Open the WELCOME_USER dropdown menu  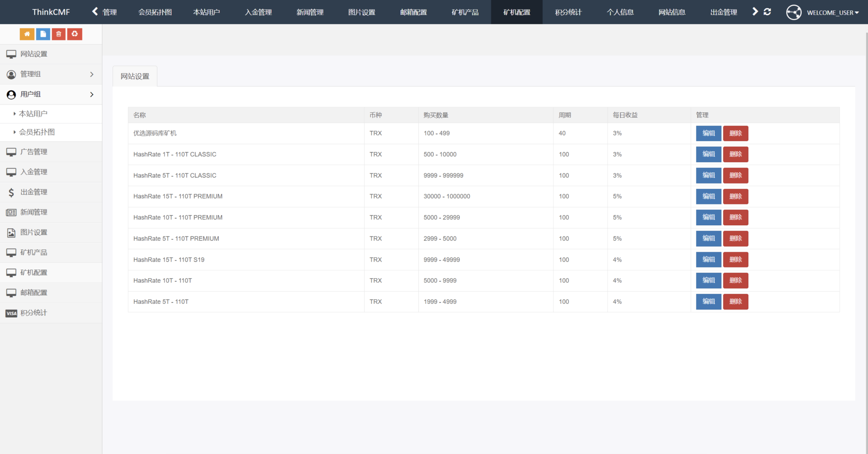click(833, 13)
